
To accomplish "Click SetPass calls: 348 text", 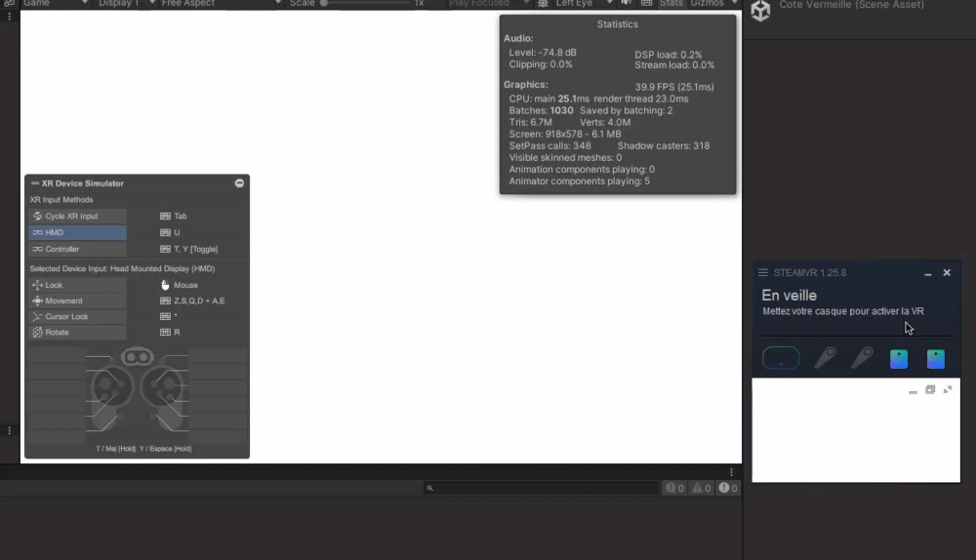I will tap(549, 145).
